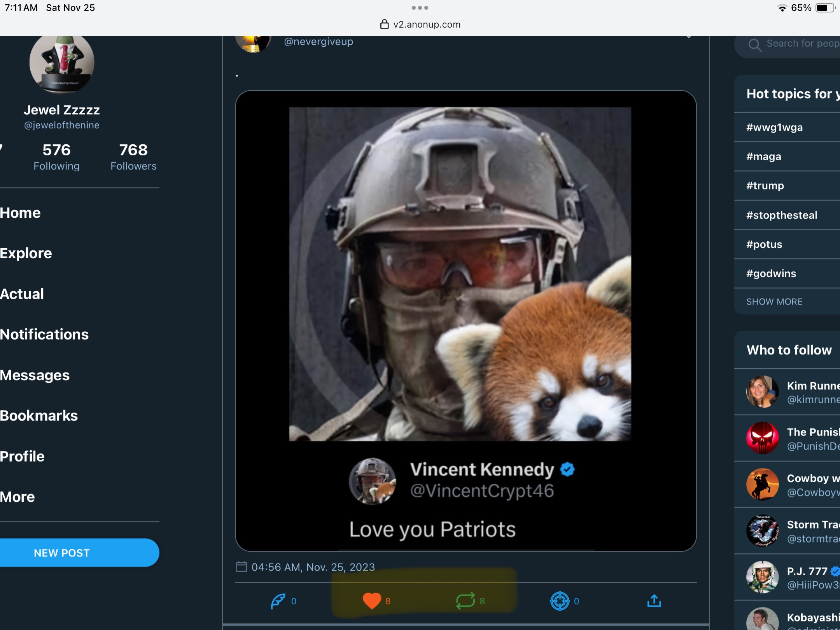Open the More menu item
Screen dimensions: 840x630
coord(17,497)
